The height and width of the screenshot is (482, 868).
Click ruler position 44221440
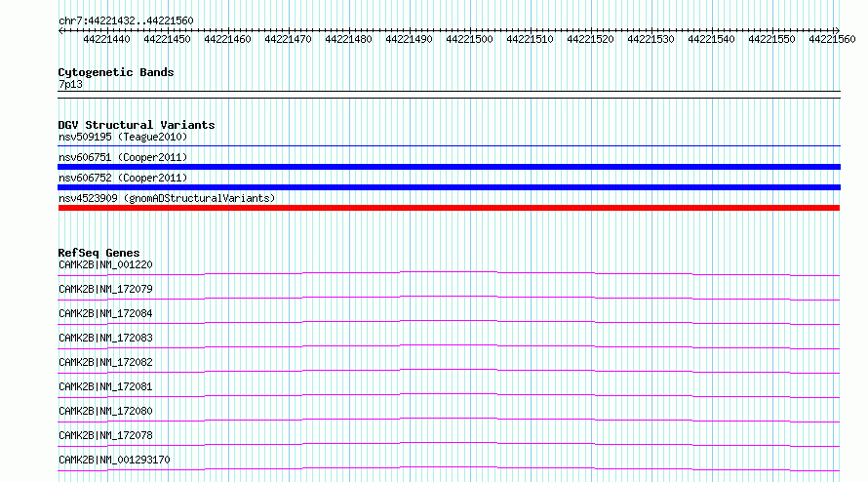tap(107, 39)
